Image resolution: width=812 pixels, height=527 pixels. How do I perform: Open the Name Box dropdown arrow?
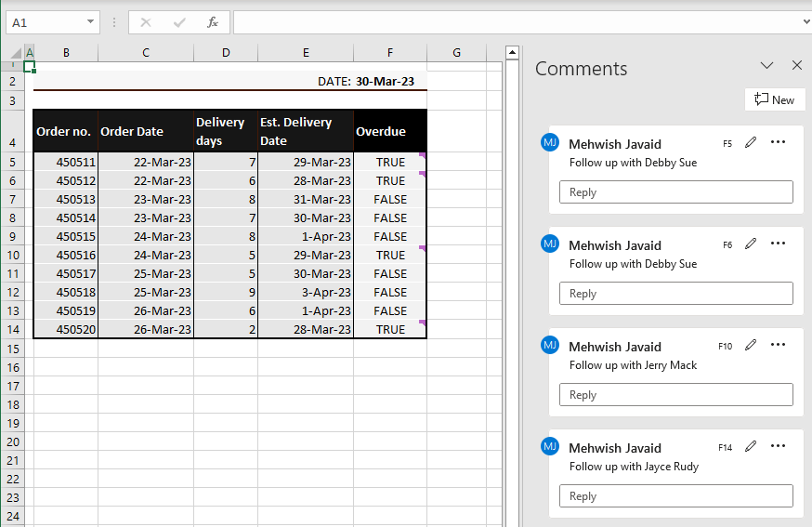tap(90, 21)
